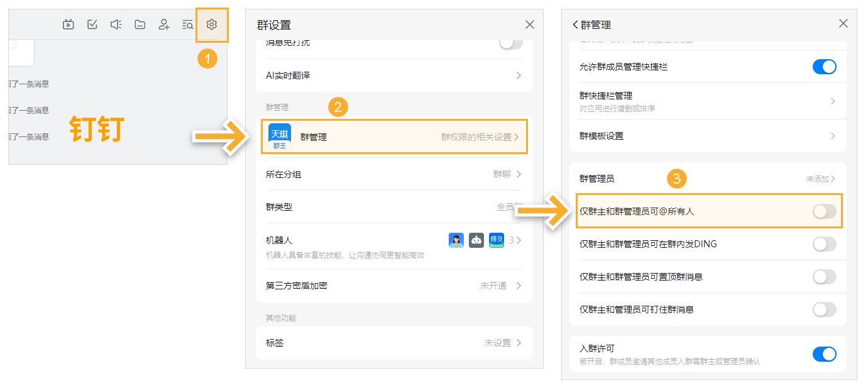Click the checkbox task icon in toolbar
This screenshot has height=390, width=868.
(x=92, y=25)
